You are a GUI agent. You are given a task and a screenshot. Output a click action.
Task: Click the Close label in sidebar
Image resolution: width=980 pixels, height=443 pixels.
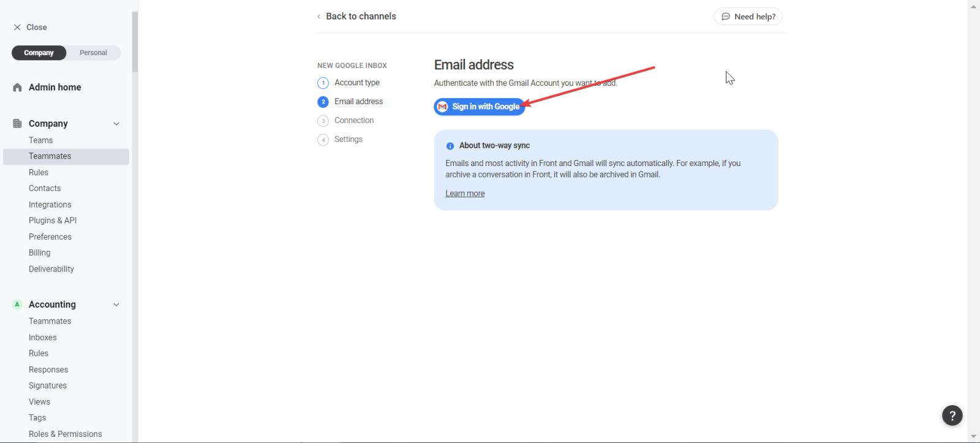click(37, 28)
